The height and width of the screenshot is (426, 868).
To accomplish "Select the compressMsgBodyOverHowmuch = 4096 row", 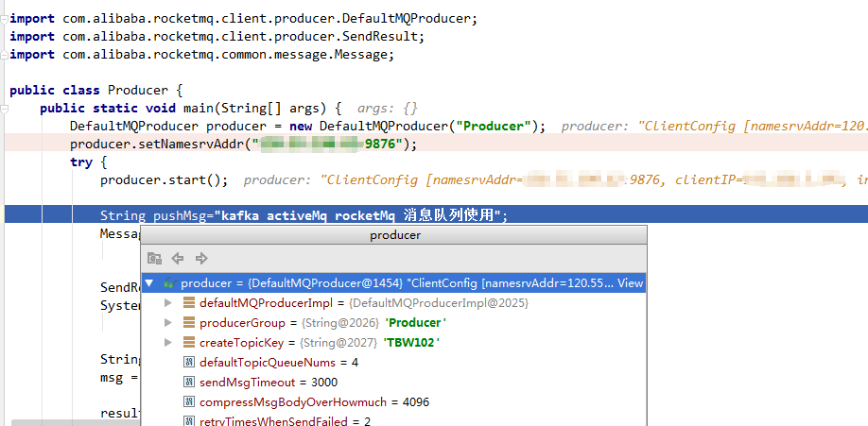I will 393,402.
